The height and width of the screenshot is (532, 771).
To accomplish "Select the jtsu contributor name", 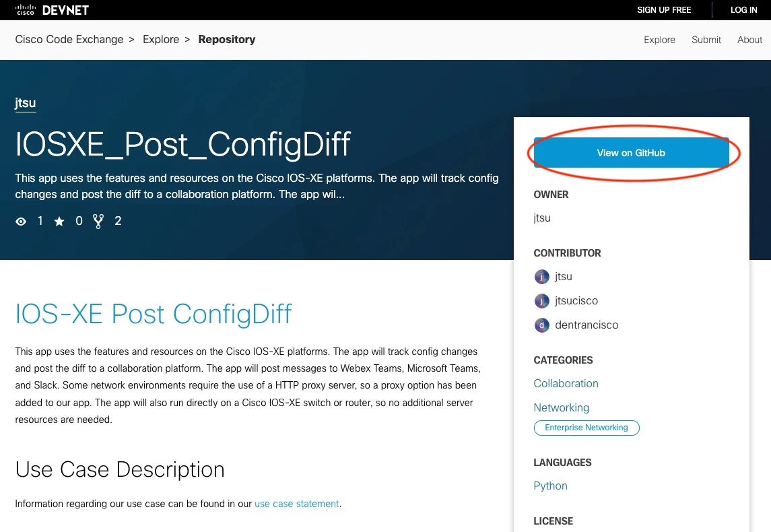I will [564, 276].
